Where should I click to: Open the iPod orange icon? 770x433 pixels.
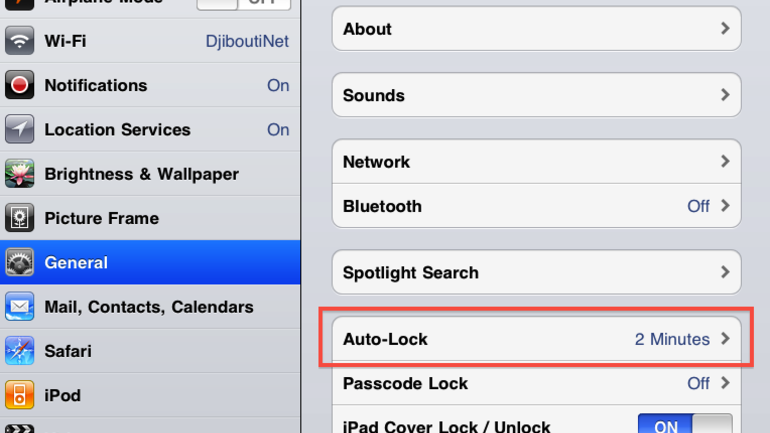[x=19, y=395]
